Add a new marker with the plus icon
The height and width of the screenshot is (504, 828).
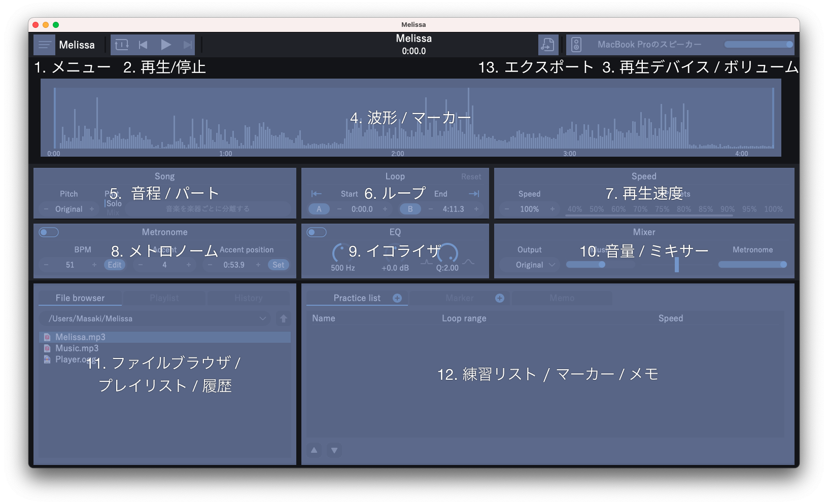point(500,298)
